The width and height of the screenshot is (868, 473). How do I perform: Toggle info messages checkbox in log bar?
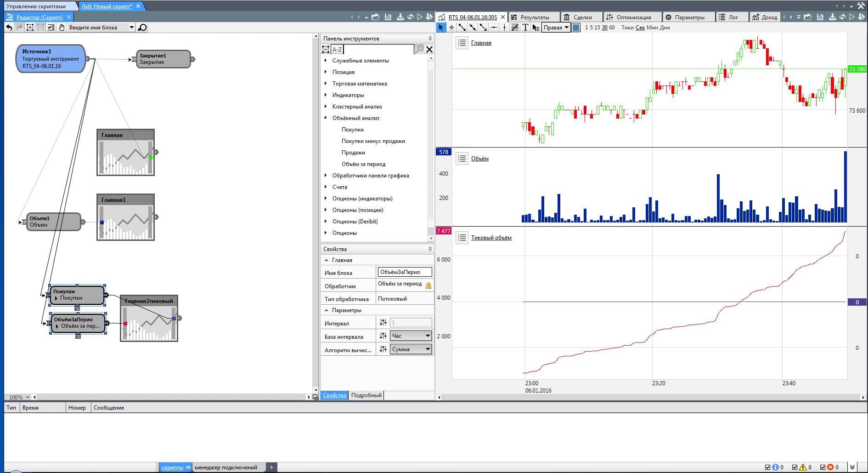click(767, 467)
